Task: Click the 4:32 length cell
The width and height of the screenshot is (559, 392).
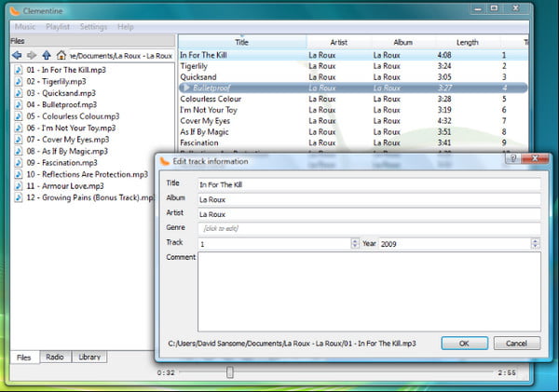Action: 444,121
